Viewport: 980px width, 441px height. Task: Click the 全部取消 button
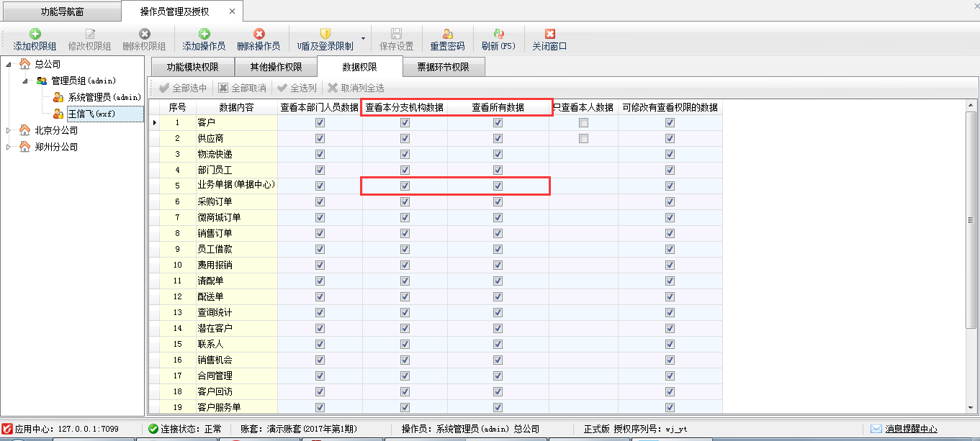pos(242,88)
